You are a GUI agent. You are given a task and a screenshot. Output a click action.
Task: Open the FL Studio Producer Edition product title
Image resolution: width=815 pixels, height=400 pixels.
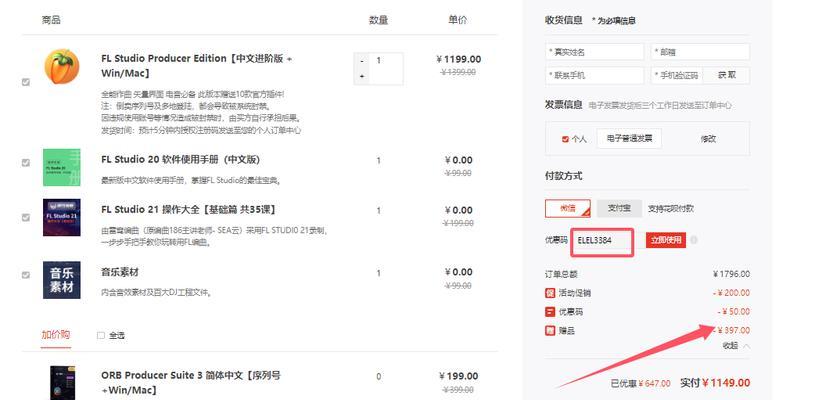click(x=196, y=66)
